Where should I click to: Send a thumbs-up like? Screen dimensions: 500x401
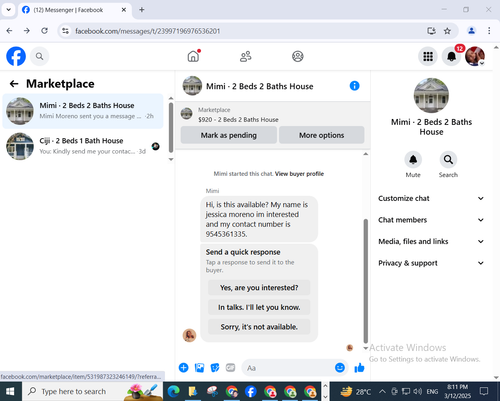coord(359,368)
